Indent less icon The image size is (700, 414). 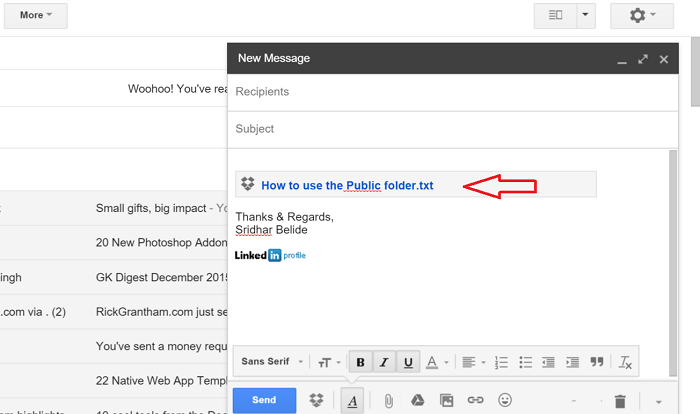pyautogui.click(x=548, y=362)
